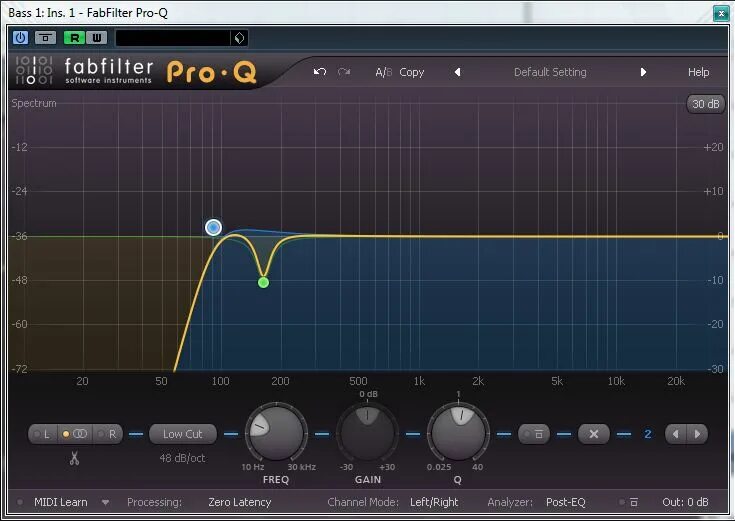The height and width of the screenshot is (521, 735).
Task: Toggle the band bypass button beside Q knob
Action: (534, 434)
